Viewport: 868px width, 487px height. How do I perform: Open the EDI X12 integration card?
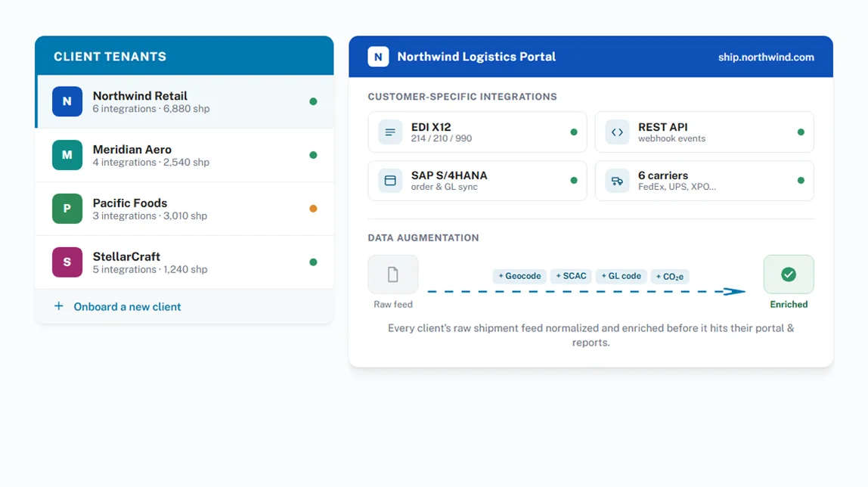477,132
